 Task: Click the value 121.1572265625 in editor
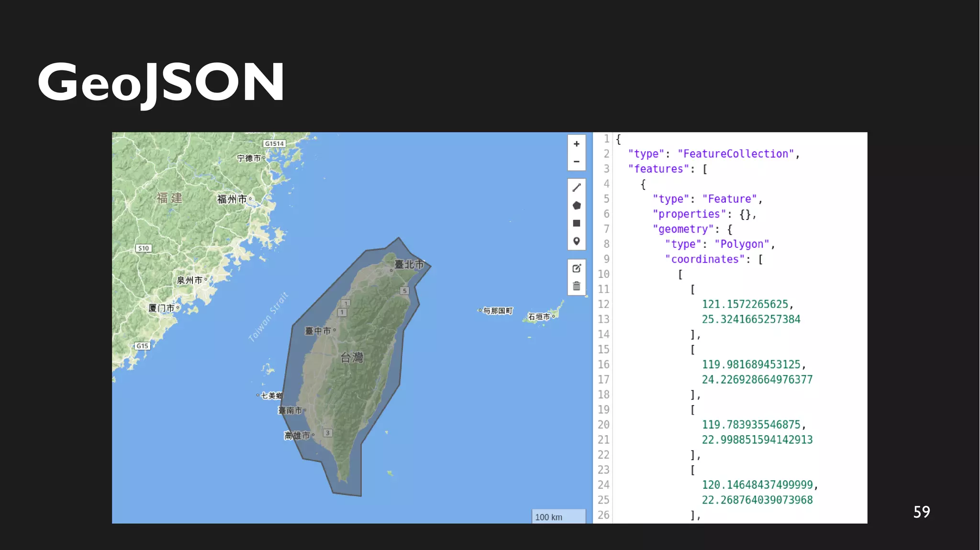pyautogui.click(x=745, y=304)
